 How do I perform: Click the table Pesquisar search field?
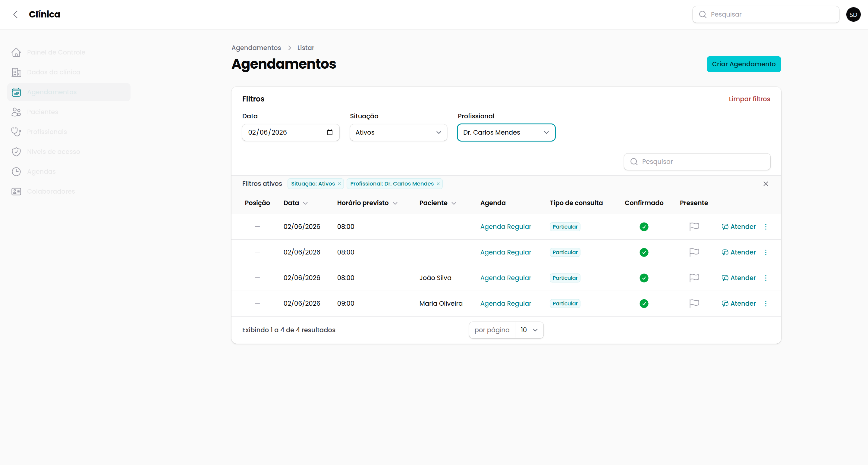click(x=697, y=162)
